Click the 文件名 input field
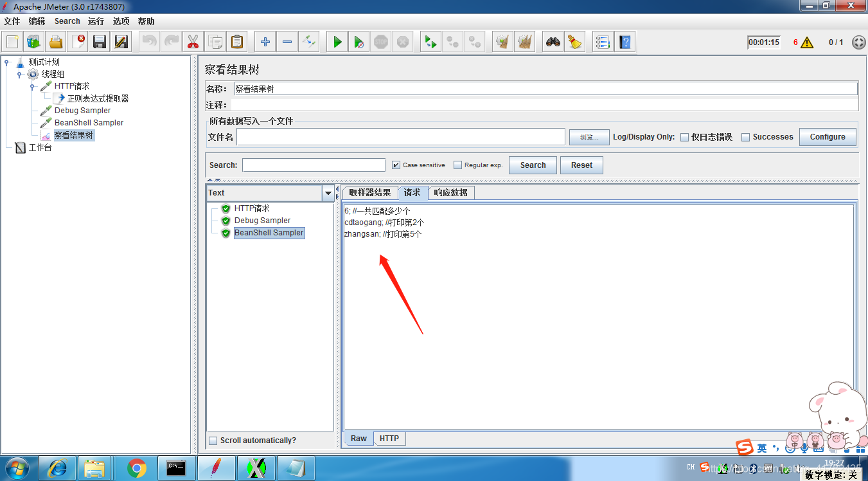The height and width of the screenshot is (481, 868). 401,137
